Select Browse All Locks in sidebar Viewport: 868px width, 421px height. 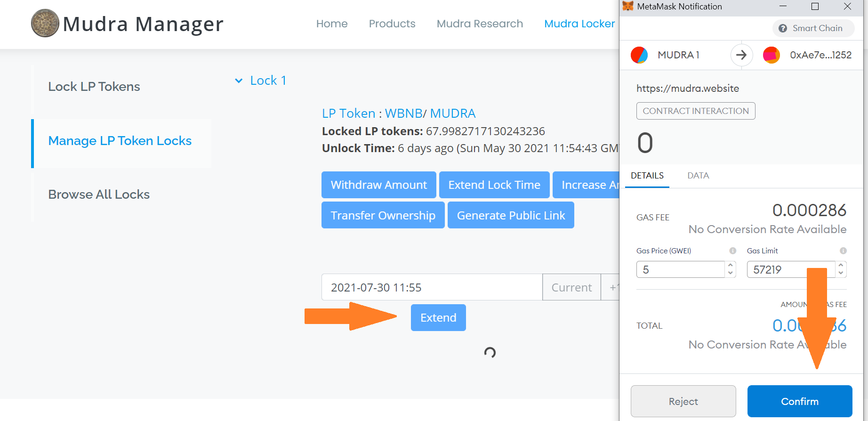point(99,194)
